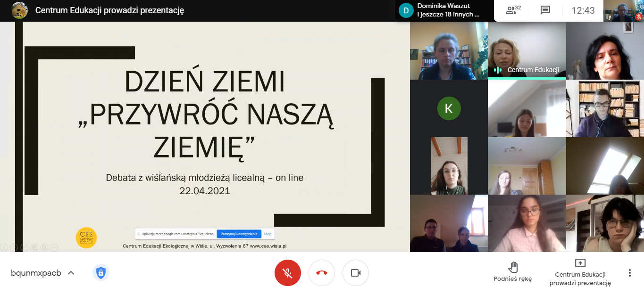Image resolution: width=644 pixels, height=287 pixels.
Task: Click the meeting security shield icon
Action: [100, 272]
